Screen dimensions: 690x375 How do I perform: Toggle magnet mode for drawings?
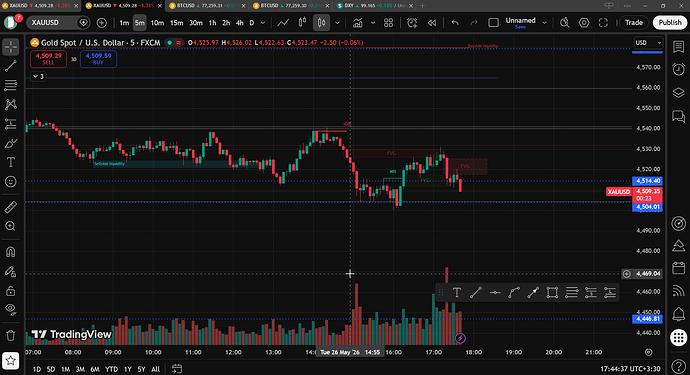[x=11, y=252]
